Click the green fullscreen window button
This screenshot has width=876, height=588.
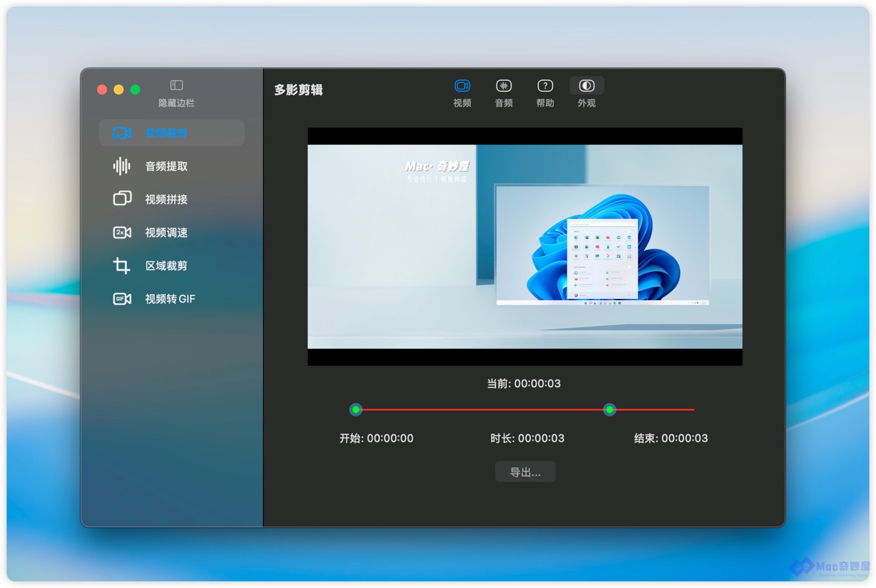click(135, 90)
